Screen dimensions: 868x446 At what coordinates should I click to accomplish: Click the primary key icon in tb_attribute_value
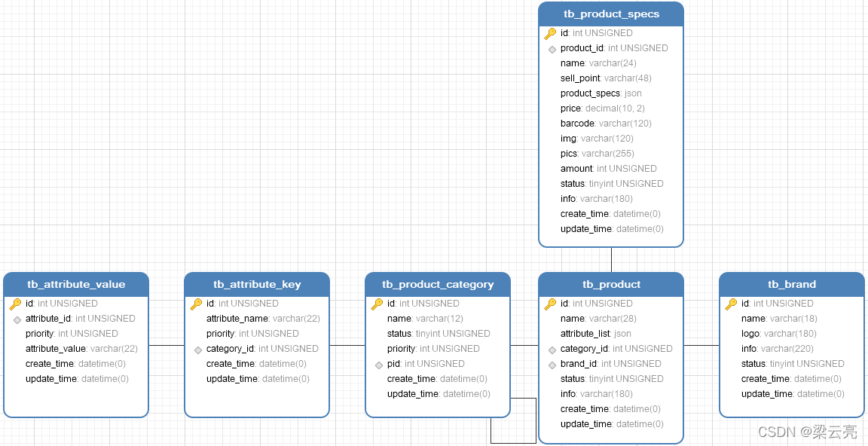pyautogui.click(x=15, y=304)
